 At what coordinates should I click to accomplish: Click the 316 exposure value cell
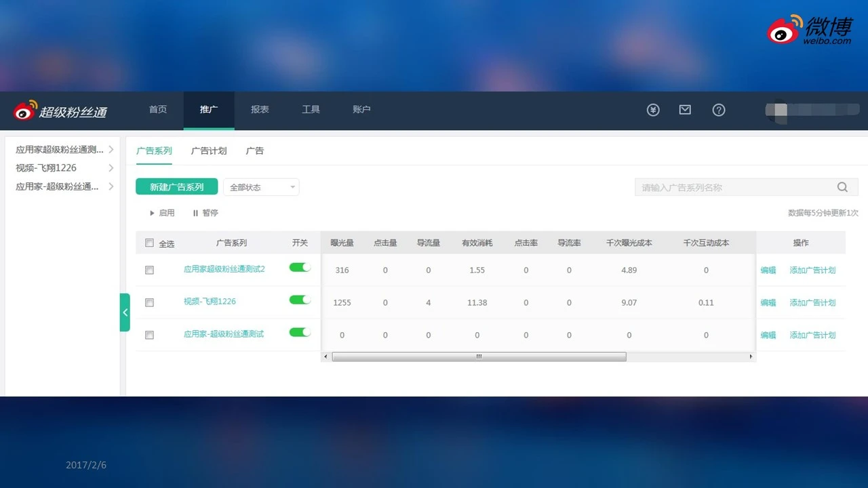(x=342, y=270)
